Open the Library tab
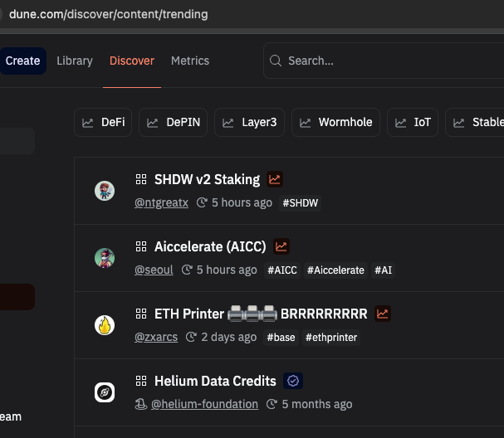 coord(75,61)
